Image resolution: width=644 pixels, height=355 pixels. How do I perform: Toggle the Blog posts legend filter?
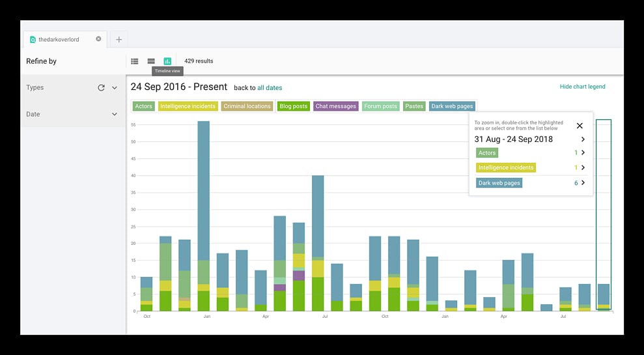[x=293, y=106]
